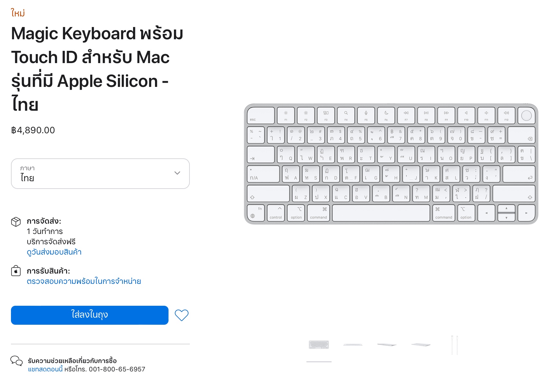The width and height of the screenshot is (551, 392).
Task: Click the delivery box icon beside การจัดส่ง
Action: click(16, 221)
